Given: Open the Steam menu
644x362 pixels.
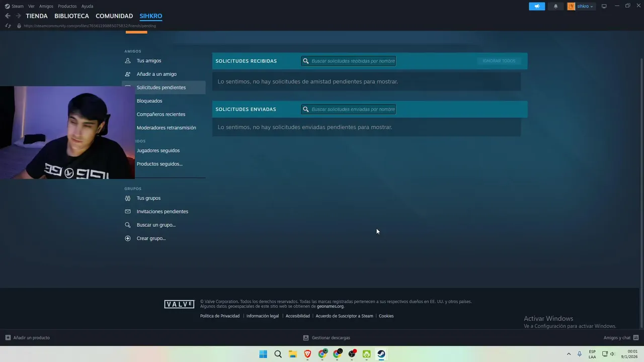Looking at the screenshot, I should [18, 6].
